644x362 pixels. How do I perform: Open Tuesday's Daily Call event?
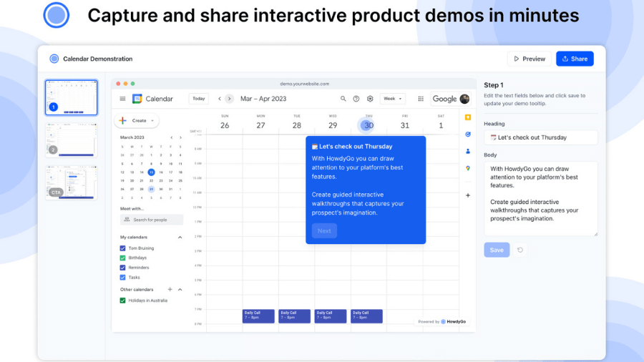click(295, 316)
